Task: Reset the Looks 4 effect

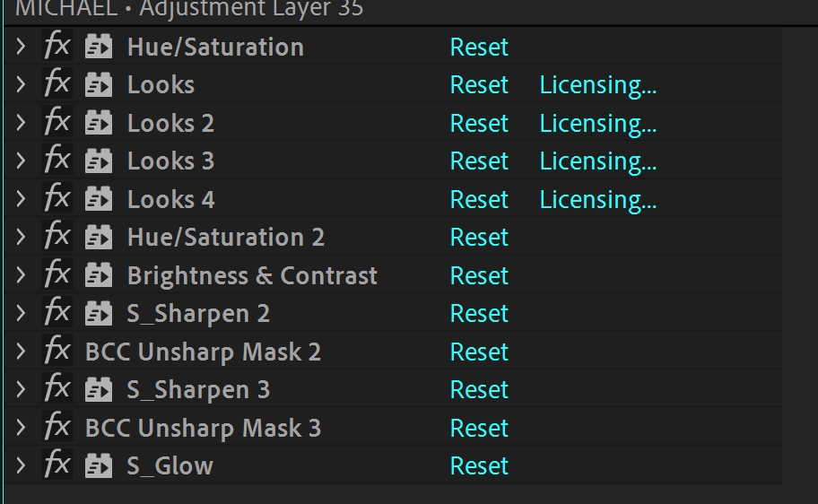Action: coord(479,199)
